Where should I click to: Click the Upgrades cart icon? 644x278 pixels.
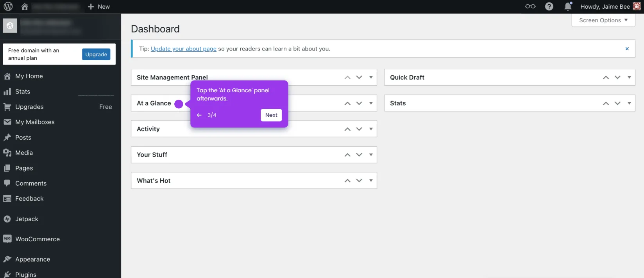7,107
